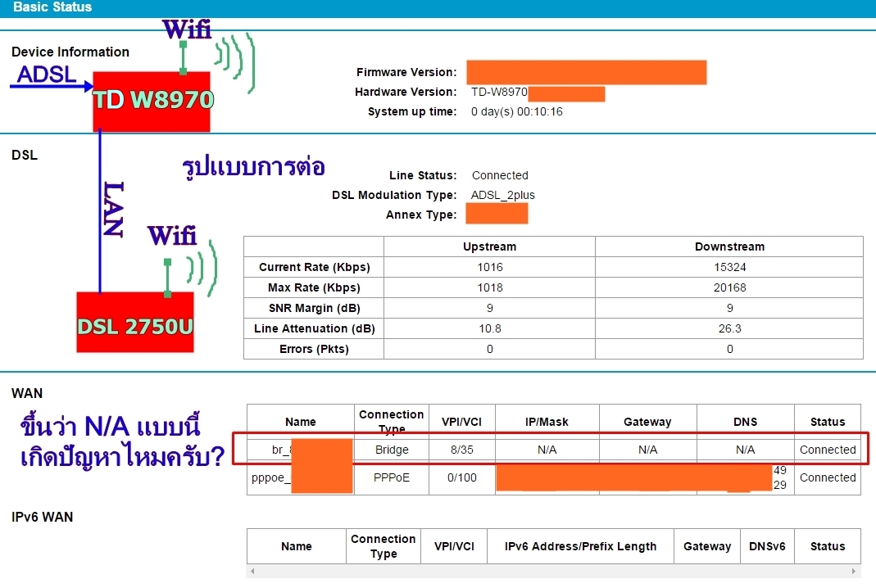Click the "Name" header in WAN table
The width and height of the screenshot is (876, 588).
click(x=301, y=422)
